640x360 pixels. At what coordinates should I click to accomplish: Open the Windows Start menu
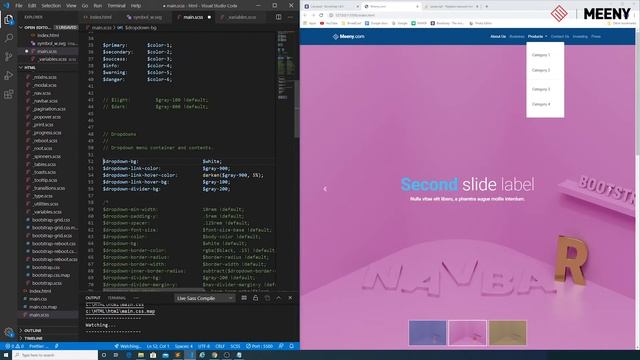pos(6,355)
